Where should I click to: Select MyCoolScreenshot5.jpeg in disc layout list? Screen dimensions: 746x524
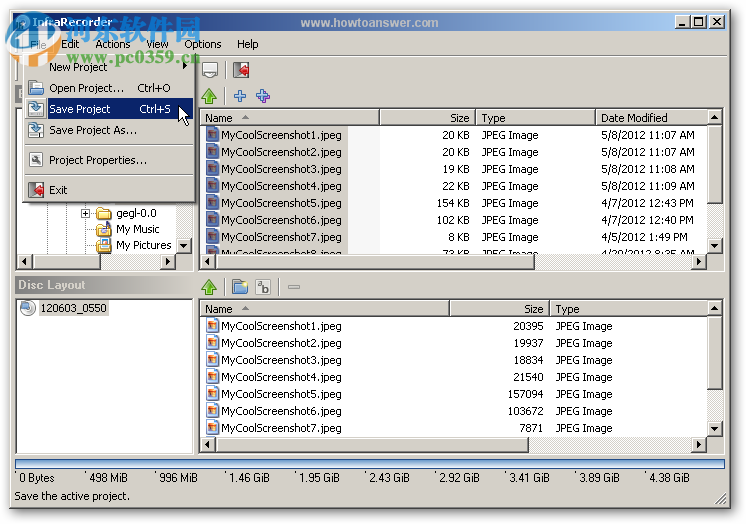point(281,394)
